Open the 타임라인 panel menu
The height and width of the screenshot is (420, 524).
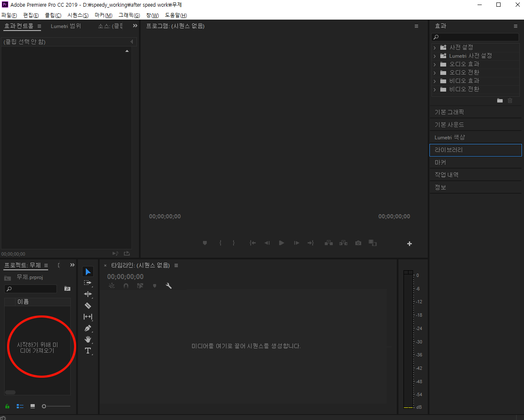coord(176,265)
